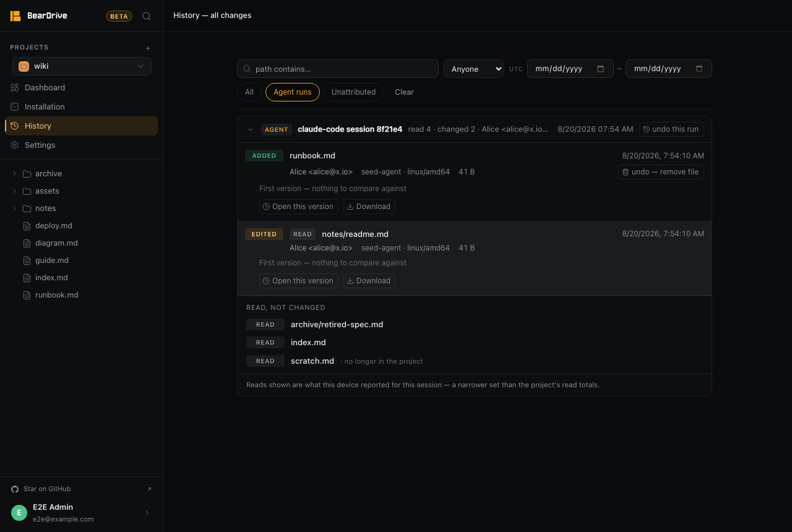Open the start date calendar picker icon
792x532 pixels.
click(600, 69)
